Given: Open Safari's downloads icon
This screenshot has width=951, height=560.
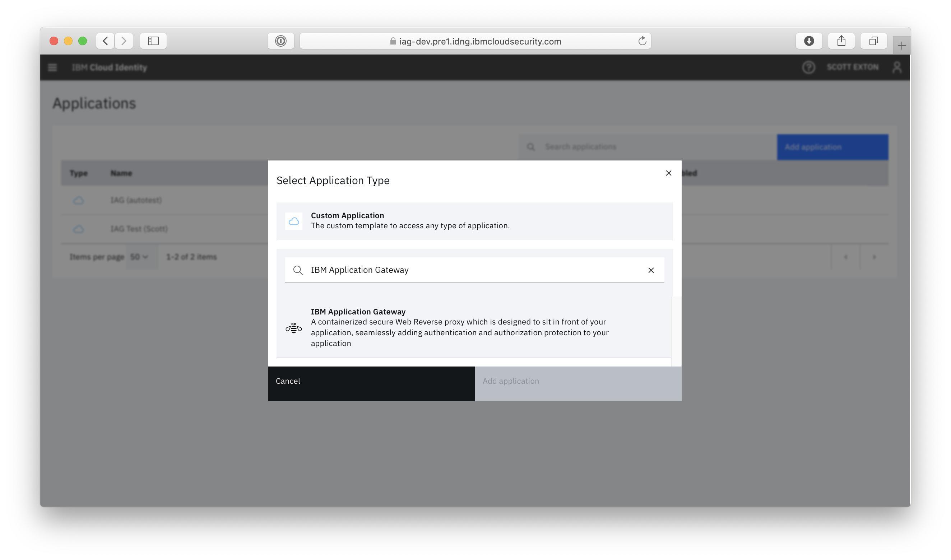Looking at the screenshot, I should (809, 41).
